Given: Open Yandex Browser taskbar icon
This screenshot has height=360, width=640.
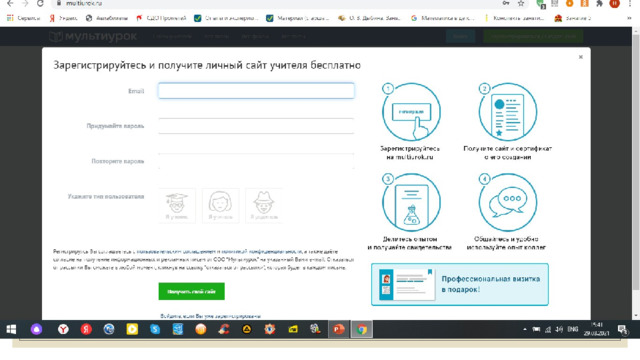Looking at the screenshot, I should pyautogui.click(x=63, y=329).
